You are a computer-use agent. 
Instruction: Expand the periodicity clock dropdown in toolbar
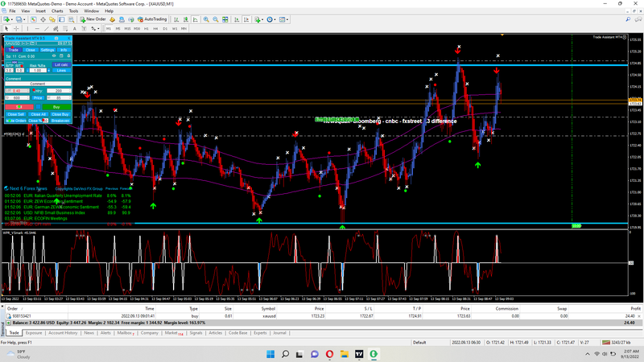[273, 19]
